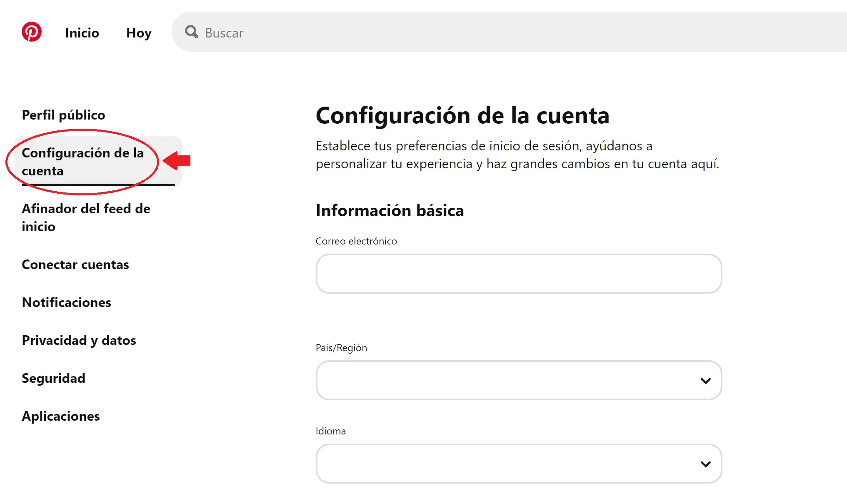Go to Notificaciones settings

66,303
